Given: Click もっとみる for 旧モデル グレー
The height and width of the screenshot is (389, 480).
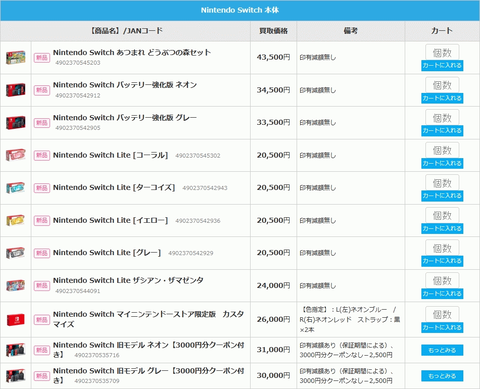Looking at the screenshot, I should [x=442, y=376].
